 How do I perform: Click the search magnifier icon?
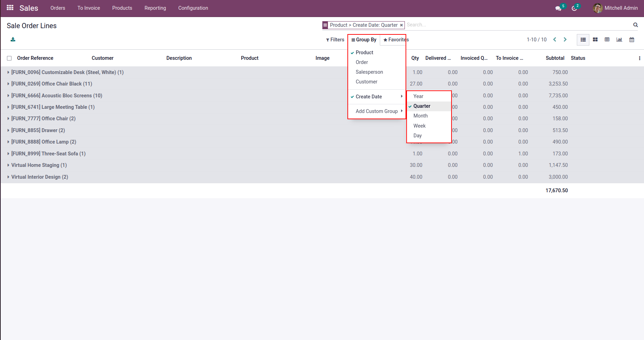(635, 25)
